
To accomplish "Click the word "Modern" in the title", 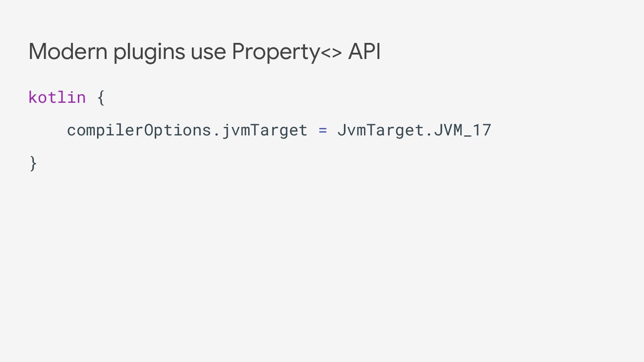I will [68, 52].
